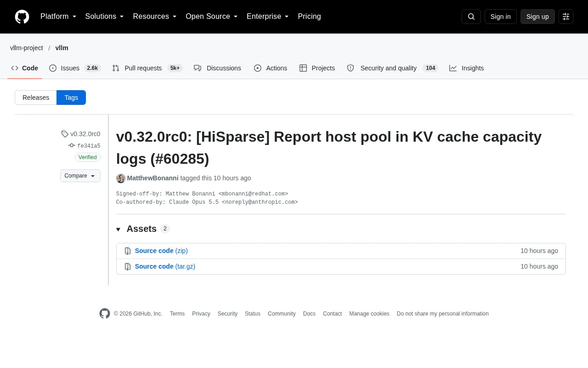Open the Pricing link
588x368 pixels.
tap(309, 17)
